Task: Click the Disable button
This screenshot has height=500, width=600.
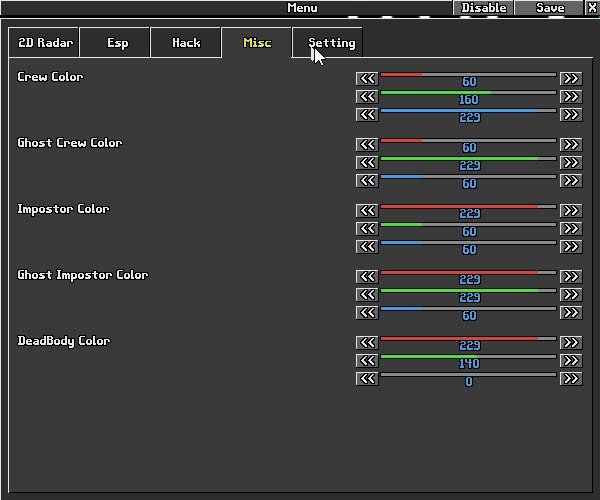Action: point(483,8)
